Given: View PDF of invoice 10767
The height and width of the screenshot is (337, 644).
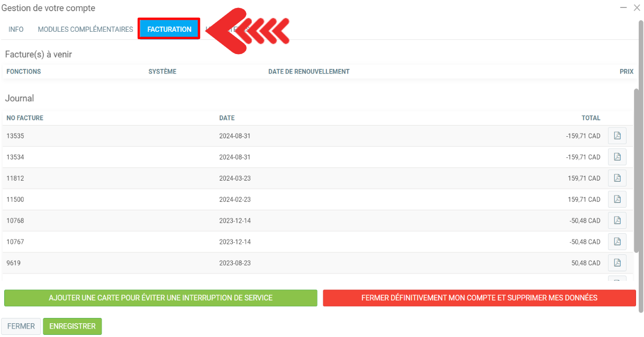Looking at the screenshot, I should click(617, 242).
